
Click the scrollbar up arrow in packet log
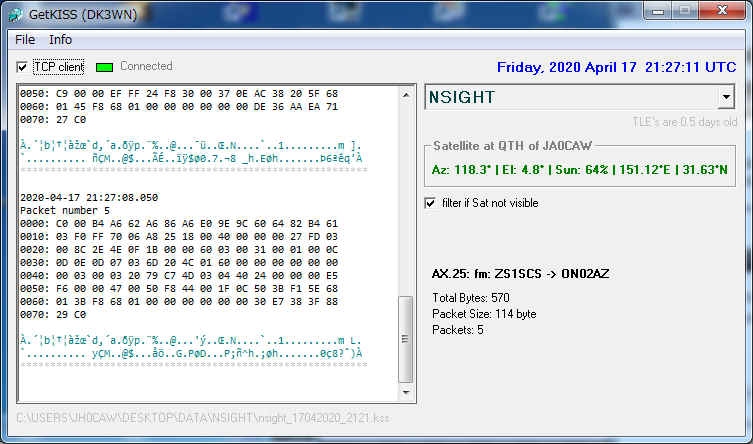pos(406,95)
